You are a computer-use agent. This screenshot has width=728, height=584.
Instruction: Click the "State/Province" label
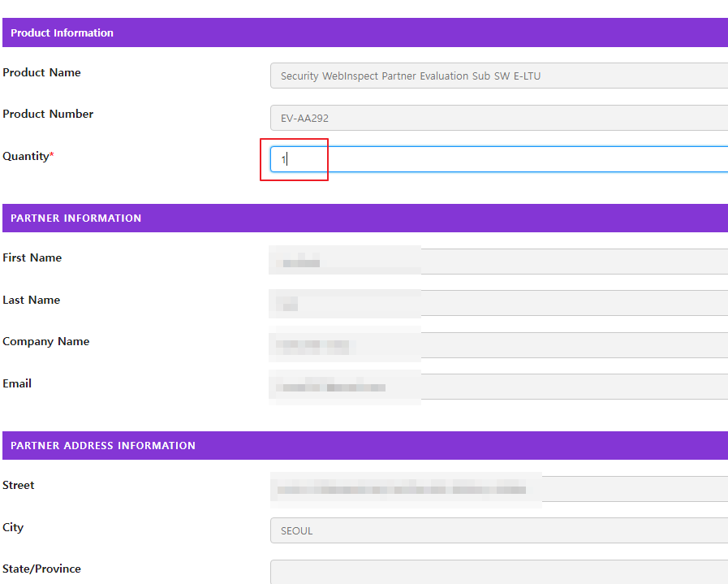click(41, 569)
